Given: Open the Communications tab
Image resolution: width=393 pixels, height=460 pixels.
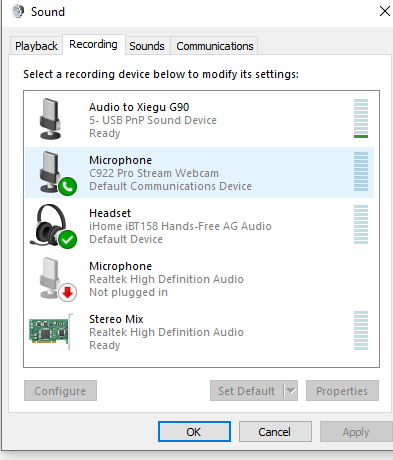Looking at the screenshot, I should coord(215,46).
